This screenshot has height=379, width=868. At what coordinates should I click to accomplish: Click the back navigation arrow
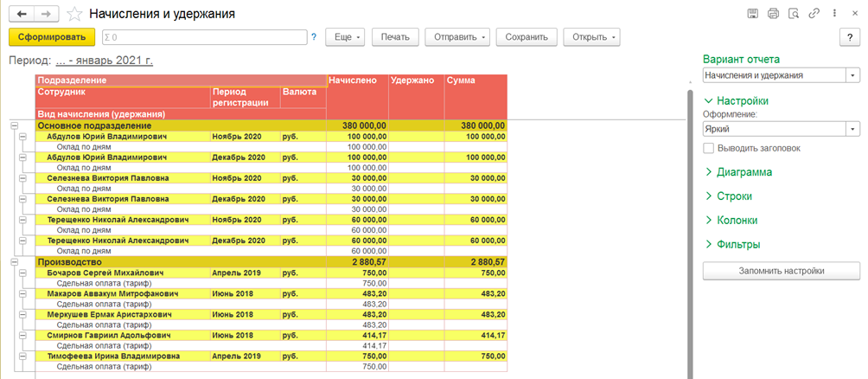click(x=22, y=14)
